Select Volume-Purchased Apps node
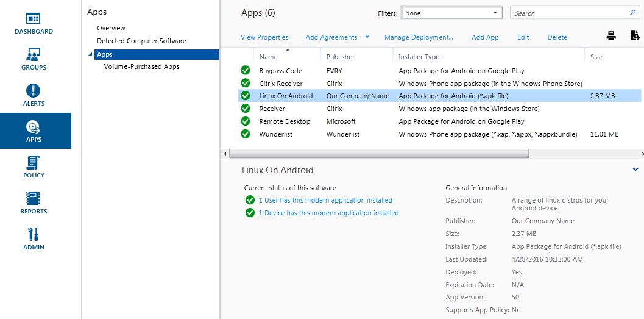Image resolution: width=644 pixels, height=319 pixels. [x=142, y=66]
